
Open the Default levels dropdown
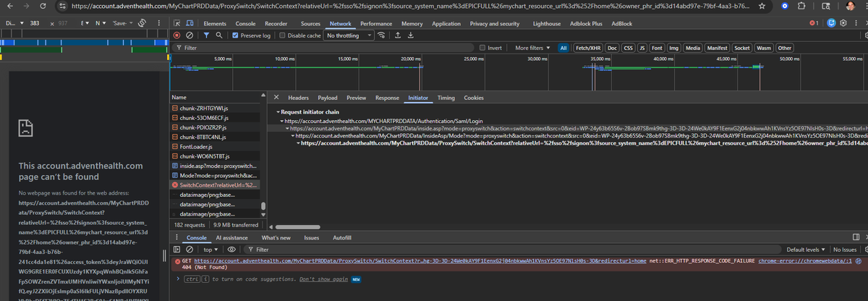click(x=806, y=250)
